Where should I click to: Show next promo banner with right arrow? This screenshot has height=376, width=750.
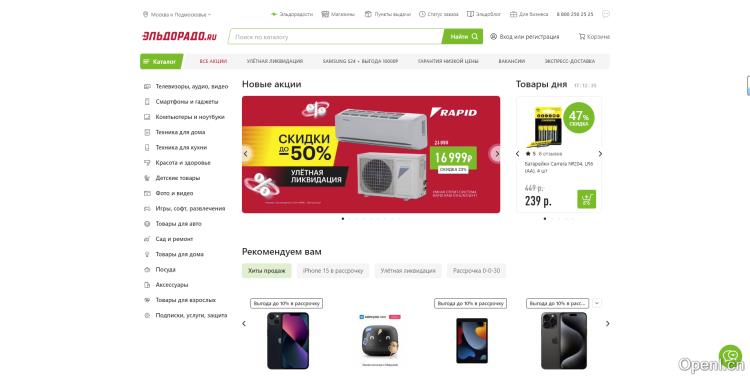pyautogui.click(x=496, y=154)
